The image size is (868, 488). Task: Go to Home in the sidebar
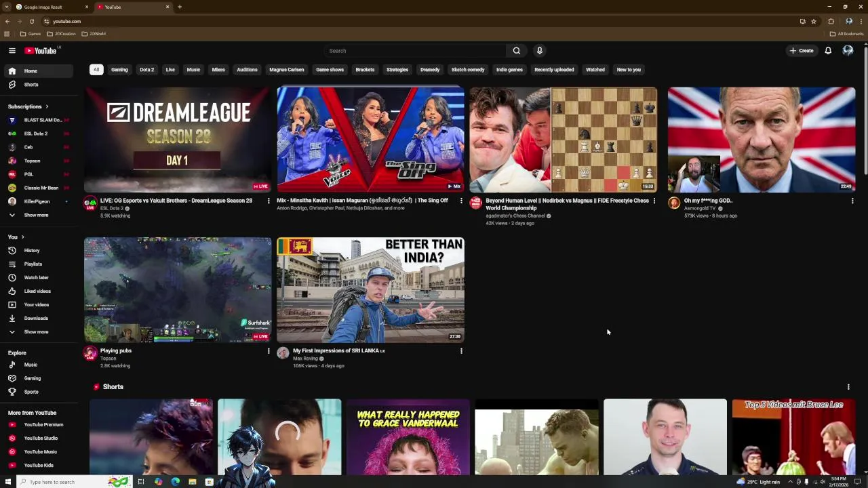pos(39,71)
